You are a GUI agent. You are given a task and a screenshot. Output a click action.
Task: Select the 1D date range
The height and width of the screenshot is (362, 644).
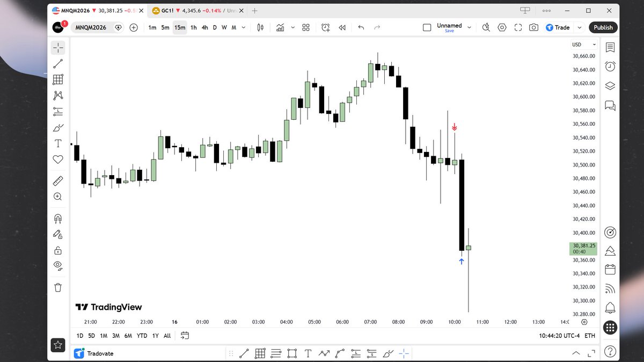80,336
